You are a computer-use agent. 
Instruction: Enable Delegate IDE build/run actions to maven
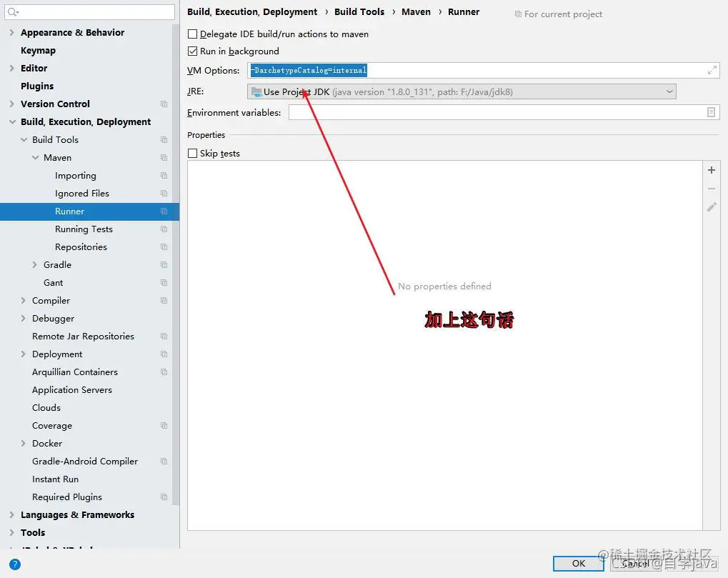[192, 34]
